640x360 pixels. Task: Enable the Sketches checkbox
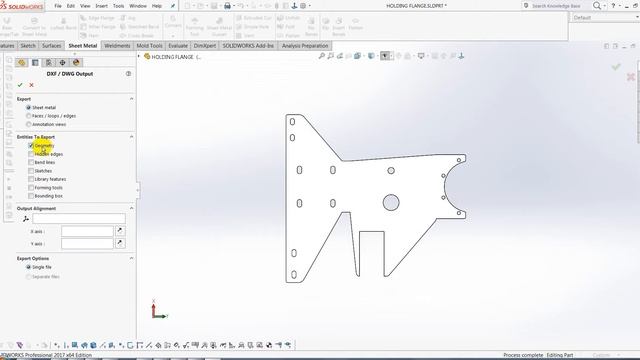click(x=31, y=171)
